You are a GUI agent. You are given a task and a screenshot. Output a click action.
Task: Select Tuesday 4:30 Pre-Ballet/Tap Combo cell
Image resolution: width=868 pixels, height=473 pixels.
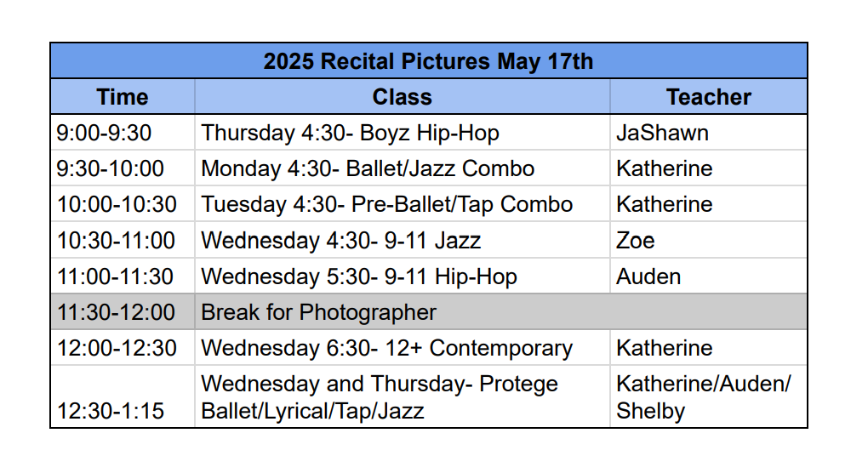tap(386, 204)
